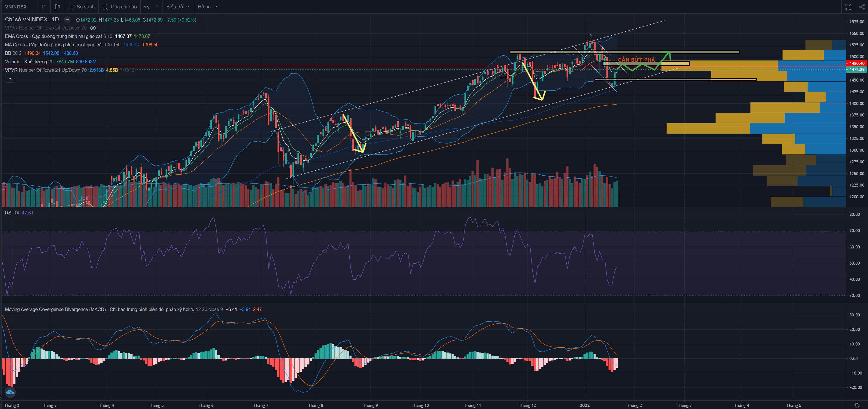Click the gray status dot beside Chỉ số VNINDEX 1D

coord(67,19)
